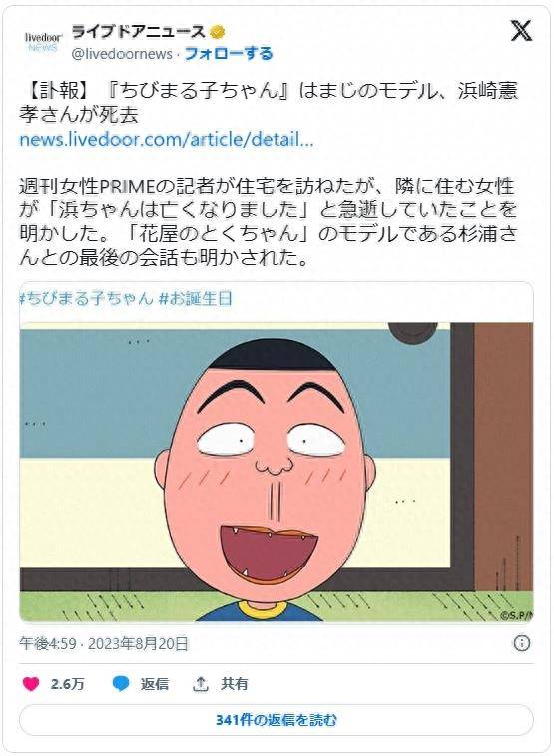The height and width of the screenshot is (756, 554).
Task: Click the share upload arrow icon
Action: click(x=201, y=683)
